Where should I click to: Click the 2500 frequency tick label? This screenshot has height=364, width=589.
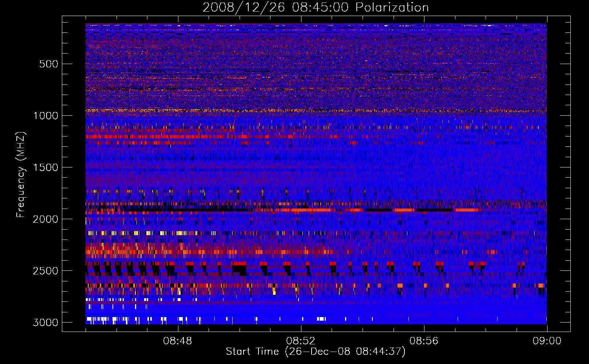coord(46,271)
